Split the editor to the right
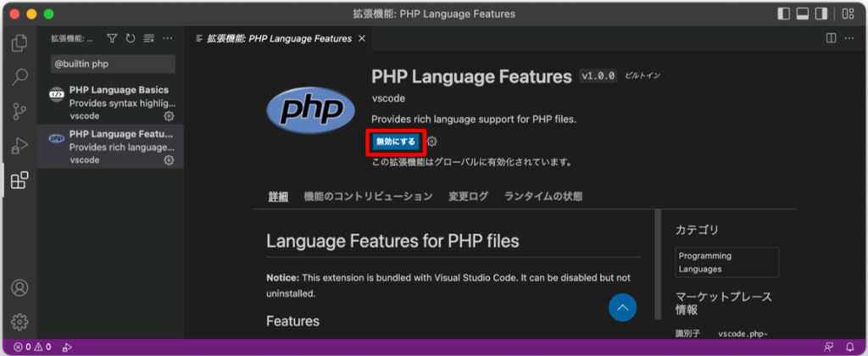The width and height of the screenshot is (868, 356). tap(831, 38)
